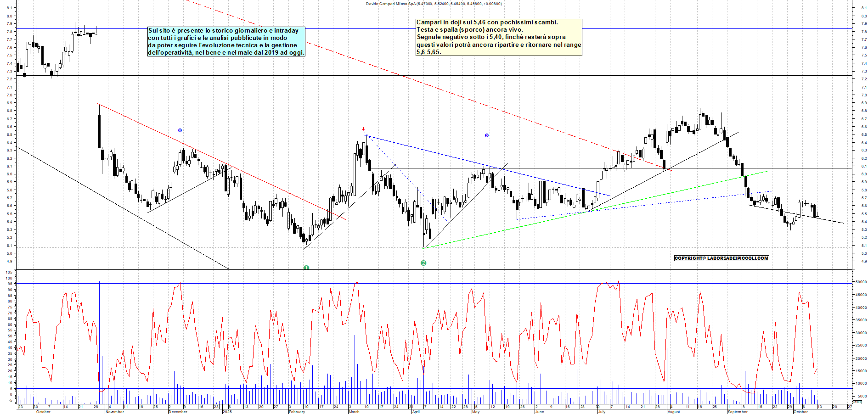Select the yellow Campari in doji comment box
Image resolution: width=868 pixels, height=414 pixels.
[x=499, y=37]
